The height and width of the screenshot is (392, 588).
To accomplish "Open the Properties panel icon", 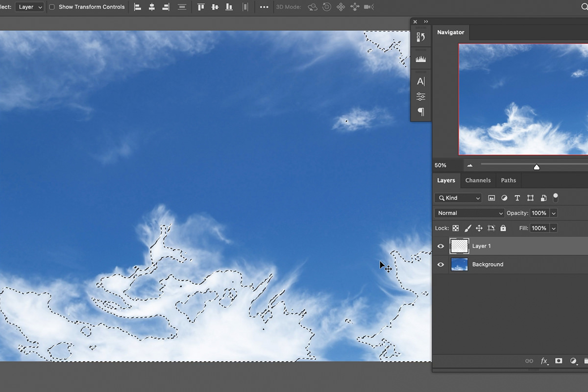I will (420, 37).
